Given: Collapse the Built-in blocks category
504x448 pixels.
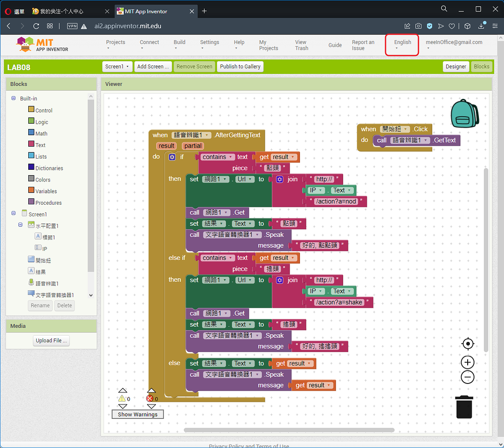Looking at the screenshot, I should point(13,98).
